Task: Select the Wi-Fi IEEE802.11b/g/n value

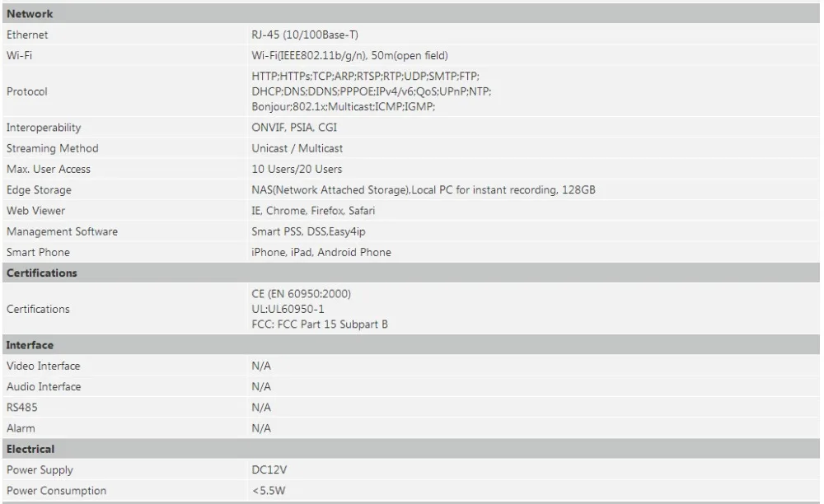Action: click(349, 56)
